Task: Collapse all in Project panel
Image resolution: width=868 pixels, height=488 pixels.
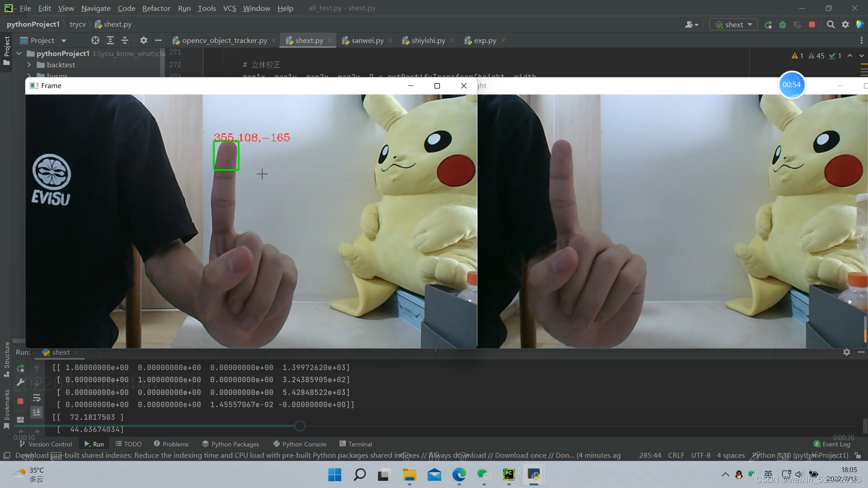Action: point(125,41)
